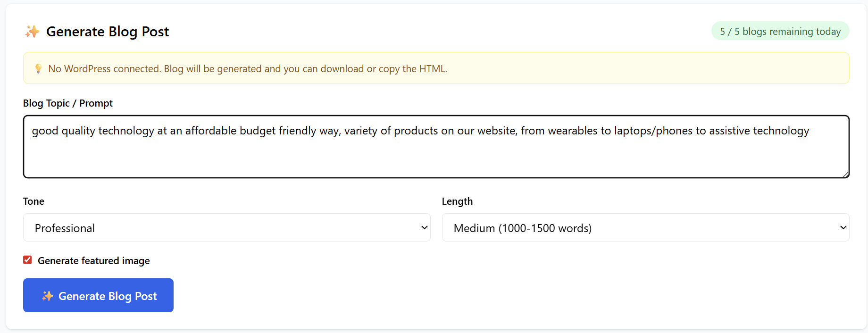Toggle the Generate featured image checkbox
The image size is (868, 333).
[27, 260]
